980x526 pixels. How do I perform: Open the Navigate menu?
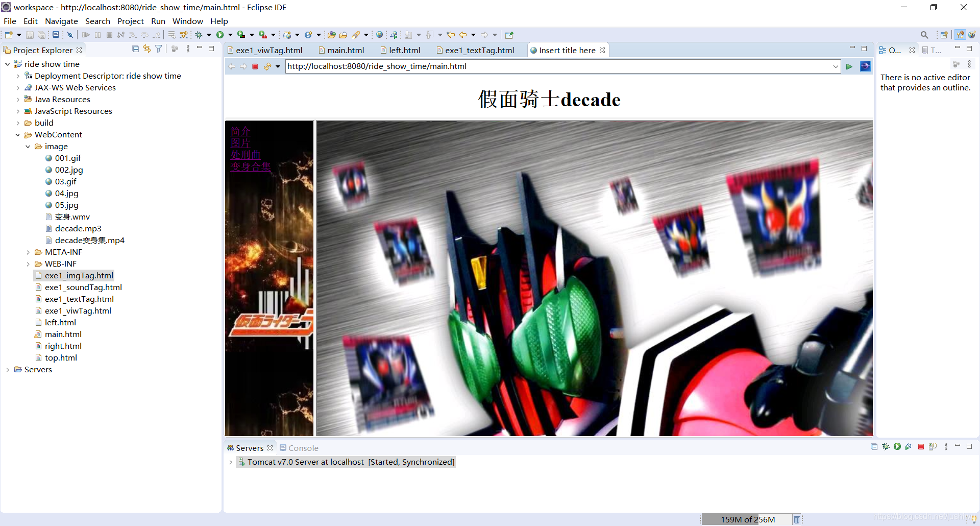61,21
